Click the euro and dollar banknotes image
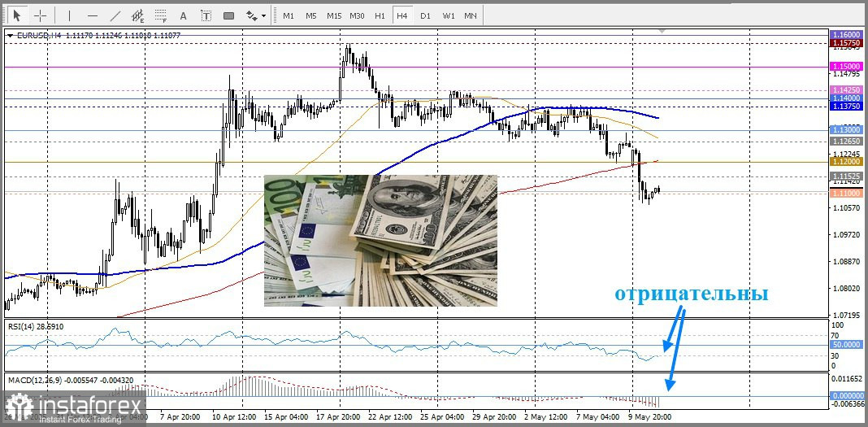Viewport: 868px width, 427px height. click(x=380, y=241)
